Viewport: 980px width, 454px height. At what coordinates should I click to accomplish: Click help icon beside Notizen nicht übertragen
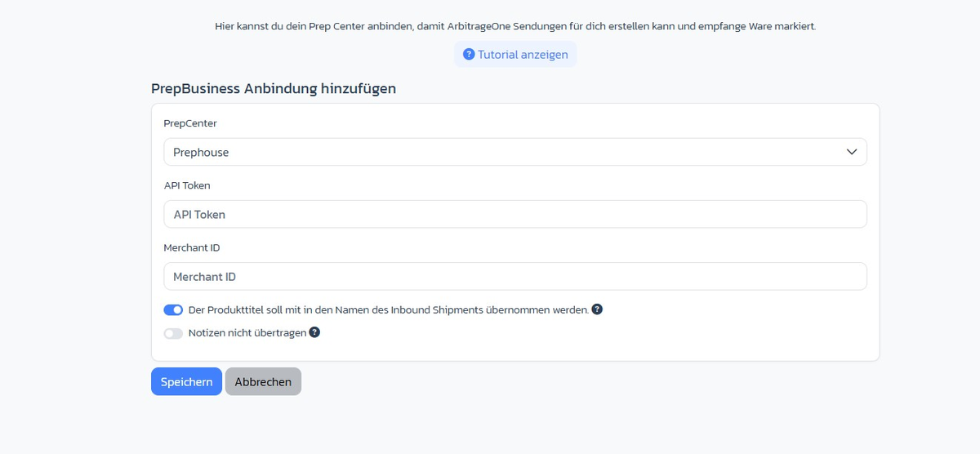click(314, 332)
